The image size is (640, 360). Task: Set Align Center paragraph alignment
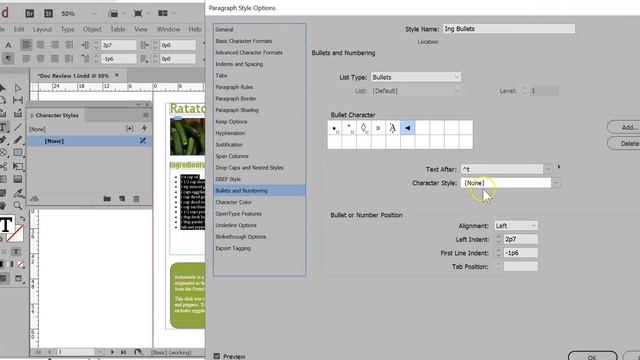pos(40,44)
